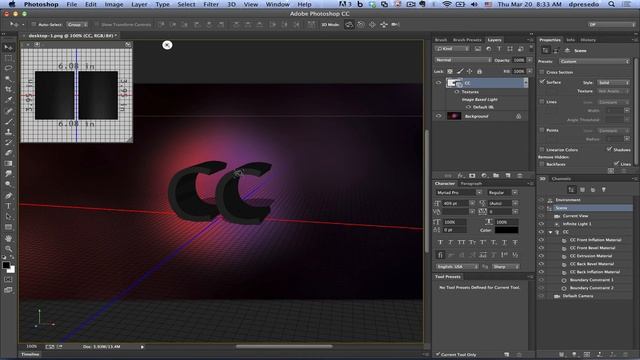Enable the Backfaces checkbox
640x360 pixels.
(542, 164)
